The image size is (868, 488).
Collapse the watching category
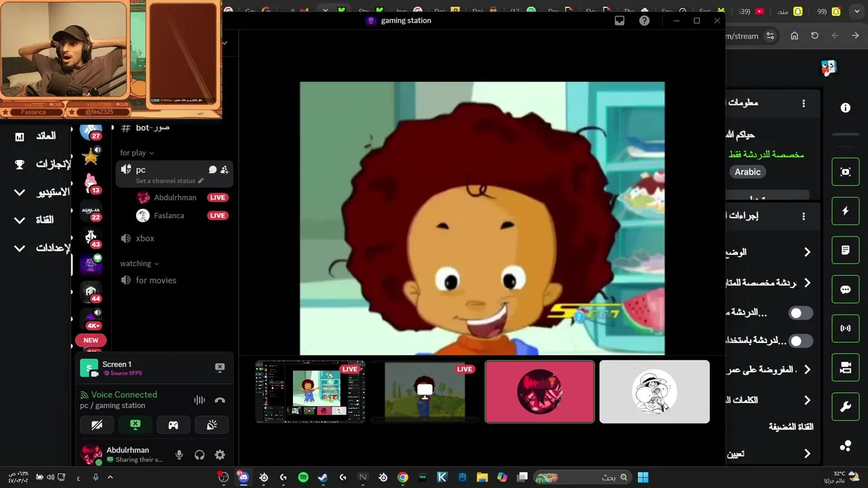[139, 264]
